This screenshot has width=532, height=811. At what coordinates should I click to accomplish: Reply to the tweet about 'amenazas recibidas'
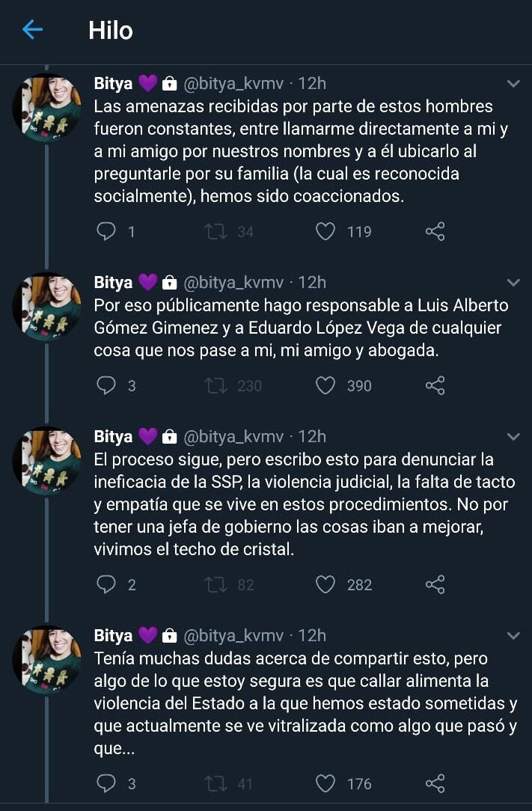click(107, 232)
